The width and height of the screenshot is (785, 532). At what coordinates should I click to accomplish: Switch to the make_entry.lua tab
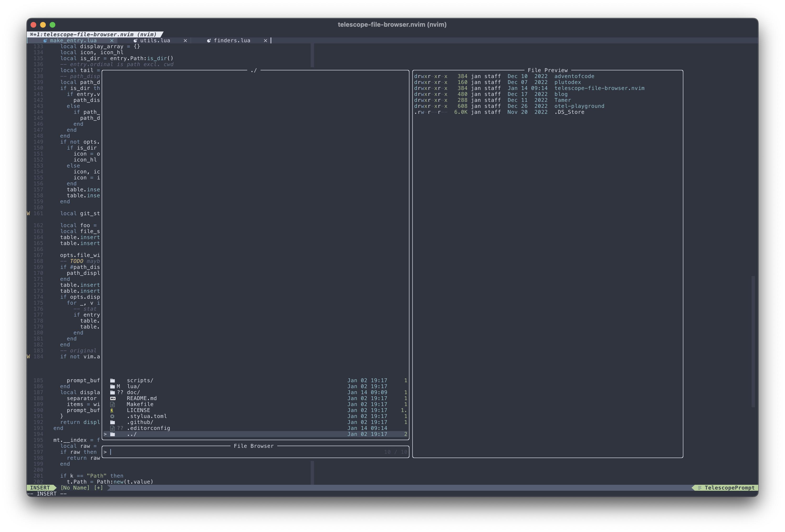(73, 41)
